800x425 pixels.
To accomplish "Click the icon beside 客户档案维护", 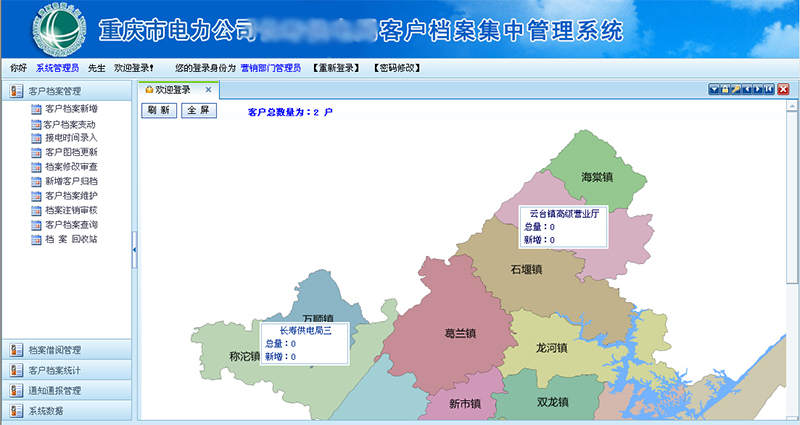I will click(36, 196).
